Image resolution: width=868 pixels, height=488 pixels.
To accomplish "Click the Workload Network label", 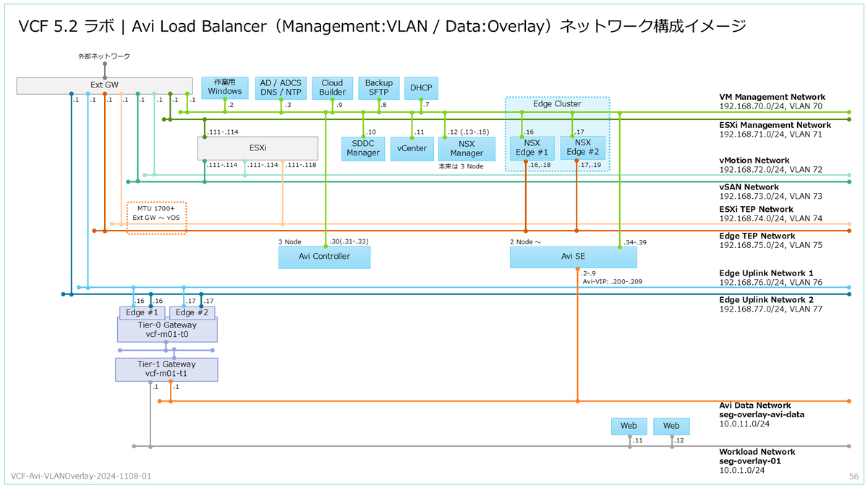I will click(x=757, y=451).
